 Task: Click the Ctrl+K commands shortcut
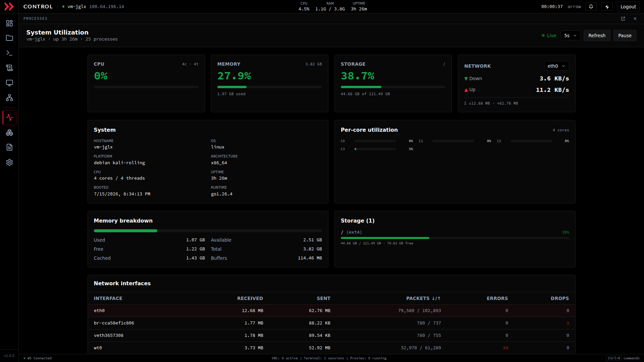click(x=623, y=358)
